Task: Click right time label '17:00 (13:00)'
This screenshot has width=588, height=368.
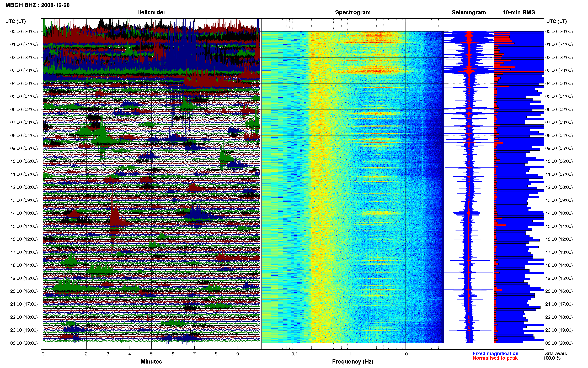Action: [559, 252]
